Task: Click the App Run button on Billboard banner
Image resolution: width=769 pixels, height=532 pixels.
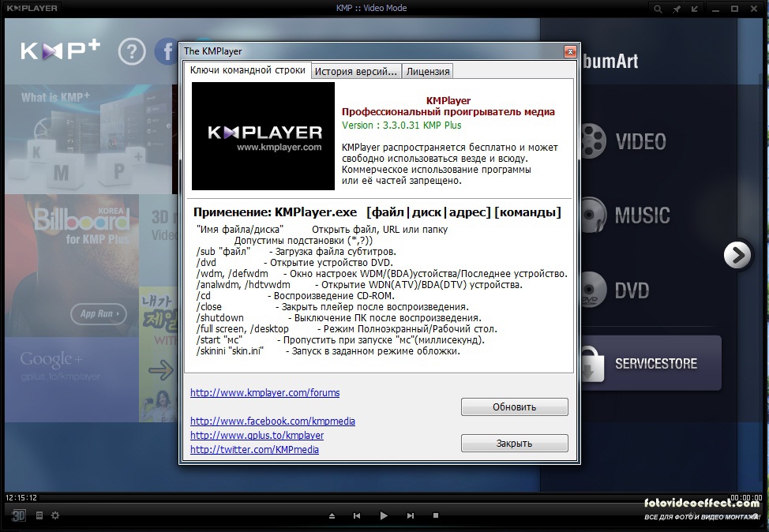Action: point(98,314)
